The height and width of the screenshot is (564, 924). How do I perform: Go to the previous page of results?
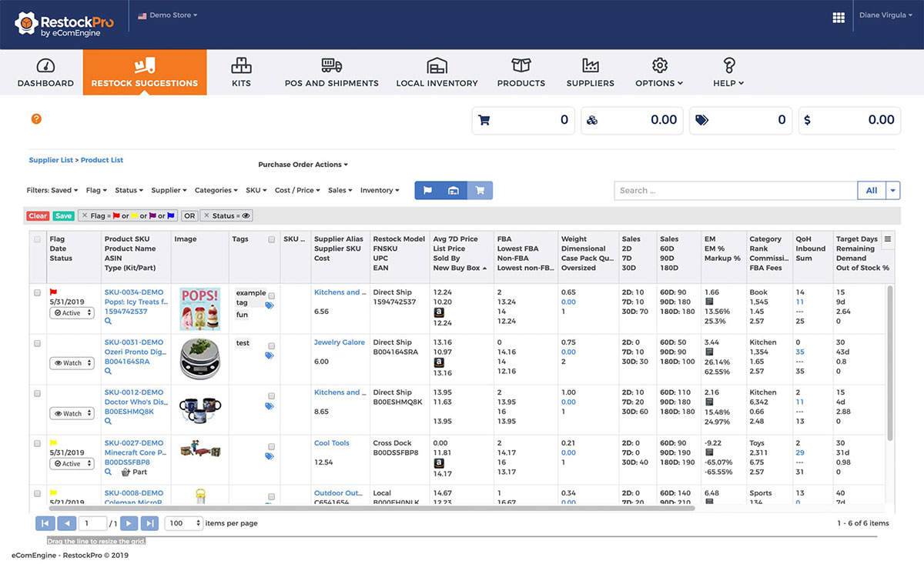[x=67, y=523]
